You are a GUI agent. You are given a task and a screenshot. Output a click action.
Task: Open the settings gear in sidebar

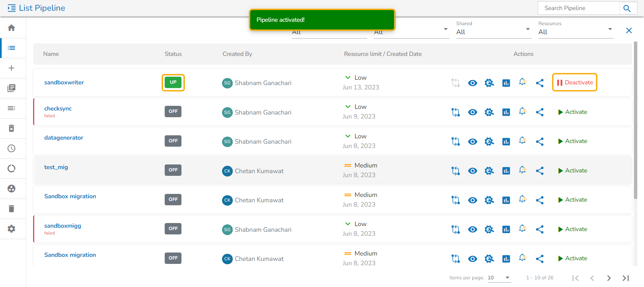(x=11, y=229)
